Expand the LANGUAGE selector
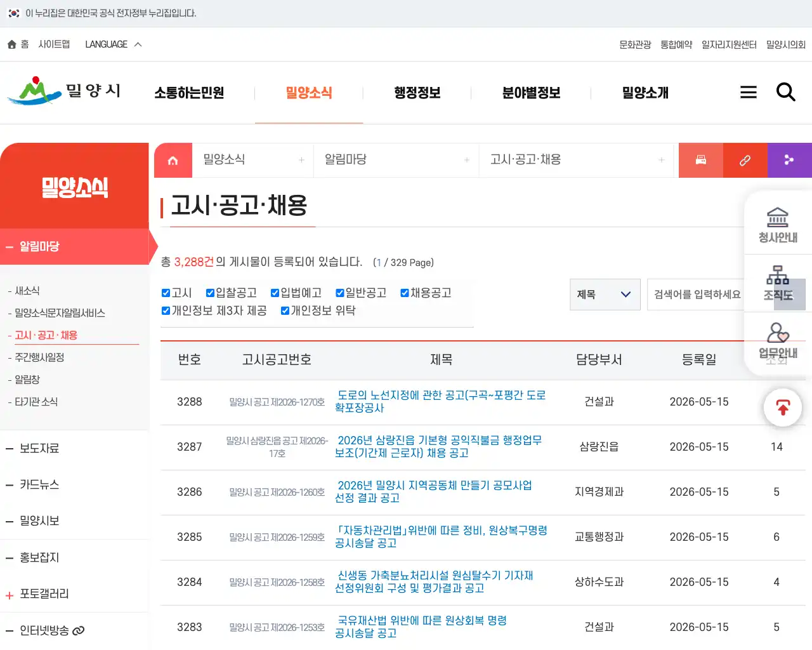Image resolution: width=812 pixels, height=650 pixels. [114, 44]
